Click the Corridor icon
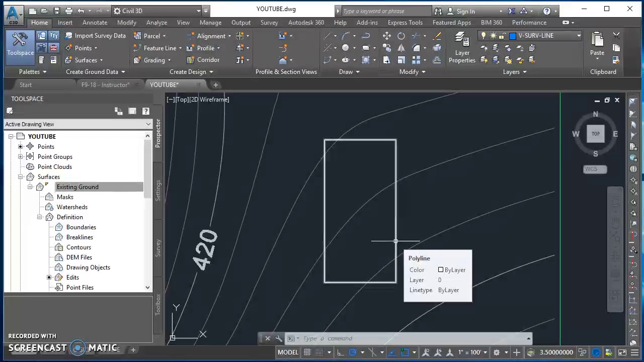Viewport: 644px width, 362px height. coord(191,60)
